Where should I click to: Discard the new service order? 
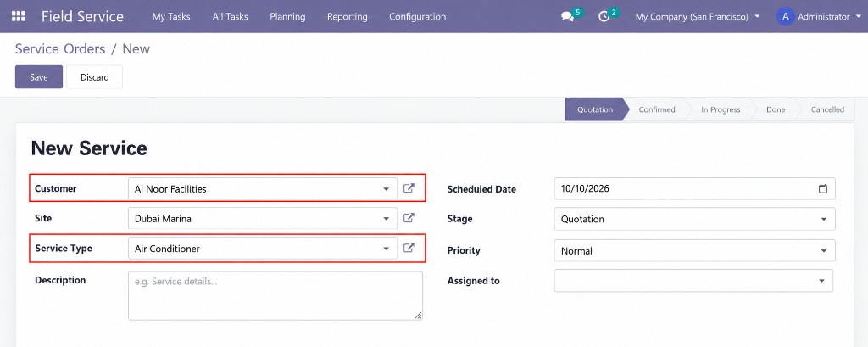tap(95, 77)
